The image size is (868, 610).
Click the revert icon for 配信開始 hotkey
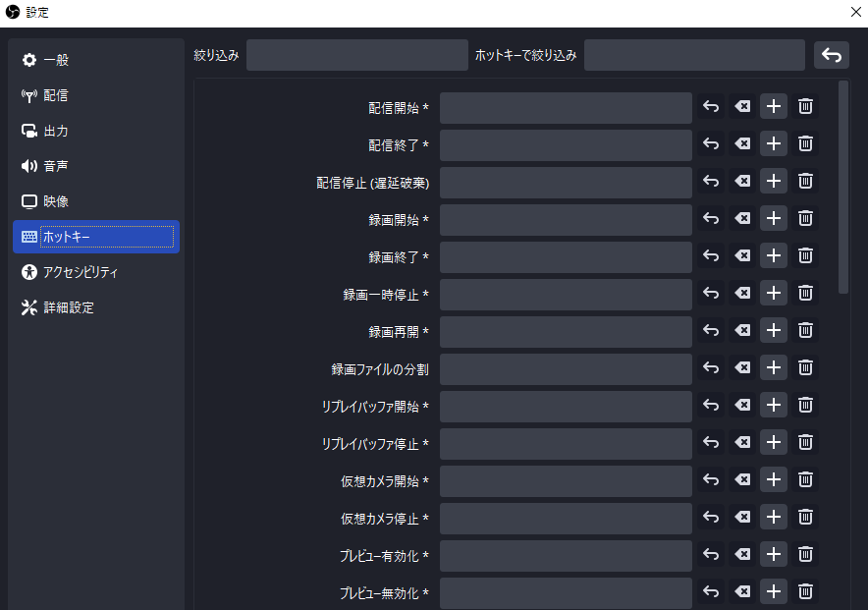[x=712, y=107]
